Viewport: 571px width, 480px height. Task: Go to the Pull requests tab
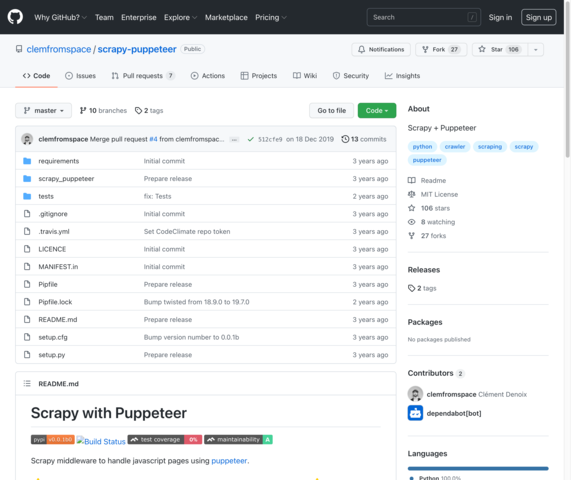tap(143, 76)
